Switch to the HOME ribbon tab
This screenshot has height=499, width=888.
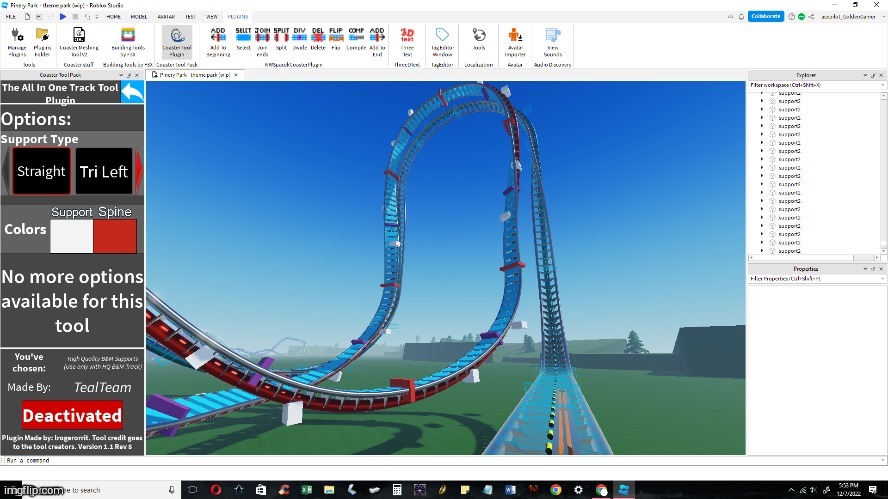pyautogui.click(x=113, y=16)
